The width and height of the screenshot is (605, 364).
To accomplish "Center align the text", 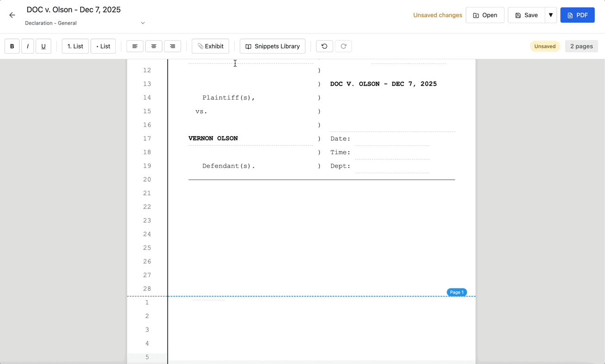I will pyautogui.click(x=153, y=46).
